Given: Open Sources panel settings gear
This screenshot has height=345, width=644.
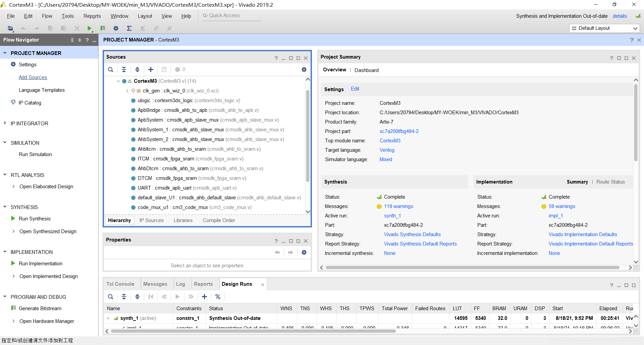Looking at the screenshot, I should [x=304, y=70].
